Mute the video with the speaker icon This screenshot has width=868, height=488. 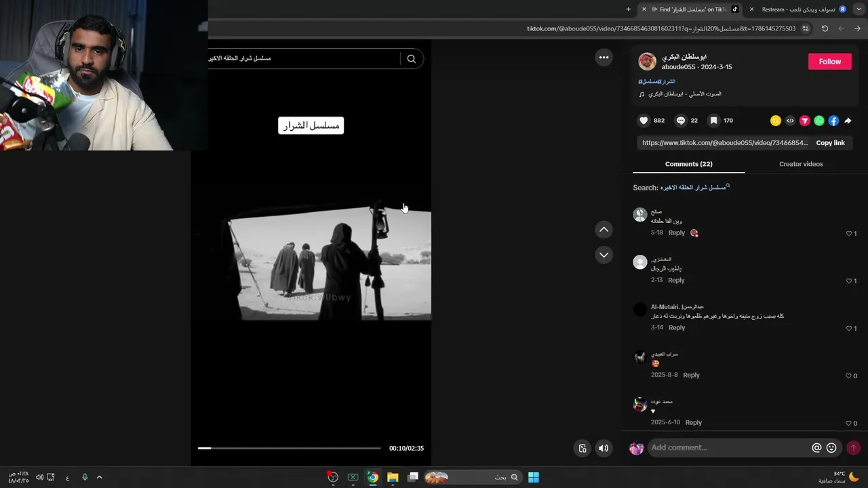click(604, 448)
